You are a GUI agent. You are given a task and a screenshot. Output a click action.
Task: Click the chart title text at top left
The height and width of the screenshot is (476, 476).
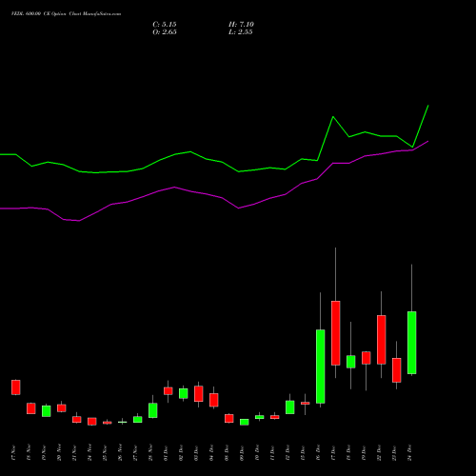point(66,14)
